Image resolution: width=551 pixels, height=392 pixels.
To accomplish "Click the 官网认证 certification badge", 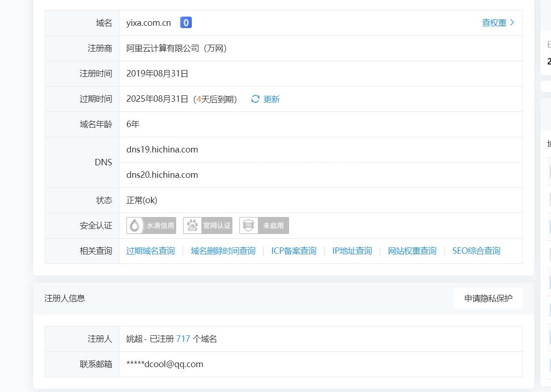I will (x=207, y=226).
